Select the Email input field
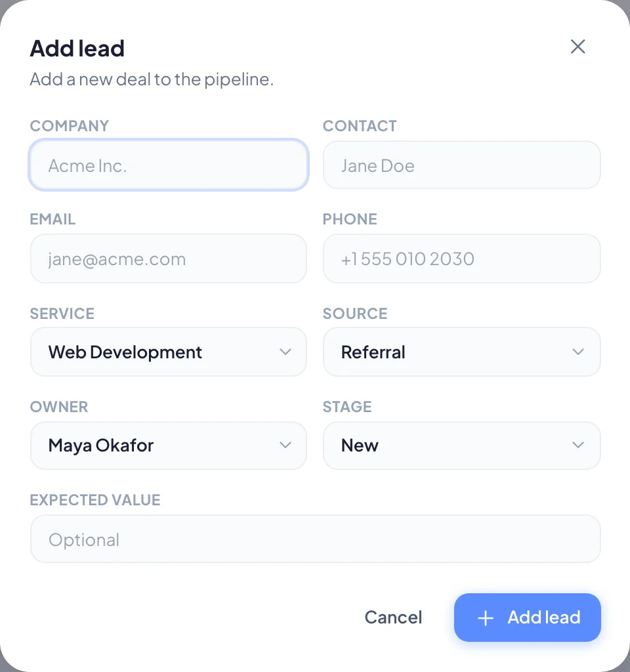Viewport: 630px width, 672px height. [x=169, y=259]
